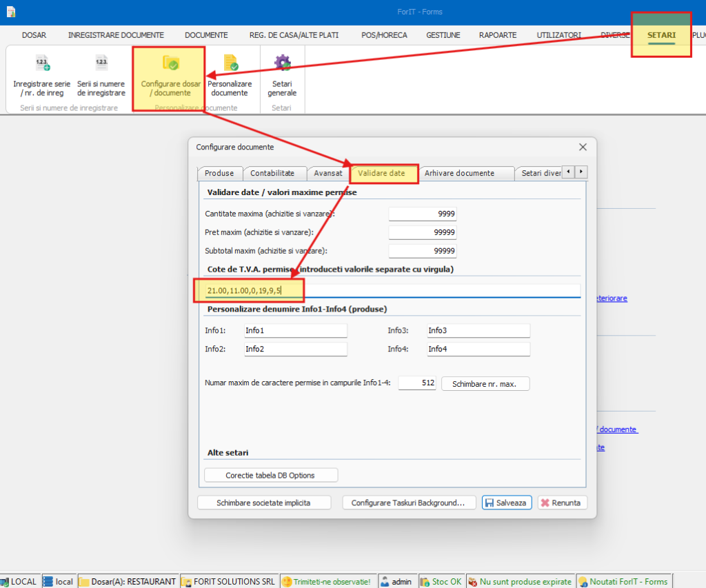Click the Pret maxim value field

423,232
